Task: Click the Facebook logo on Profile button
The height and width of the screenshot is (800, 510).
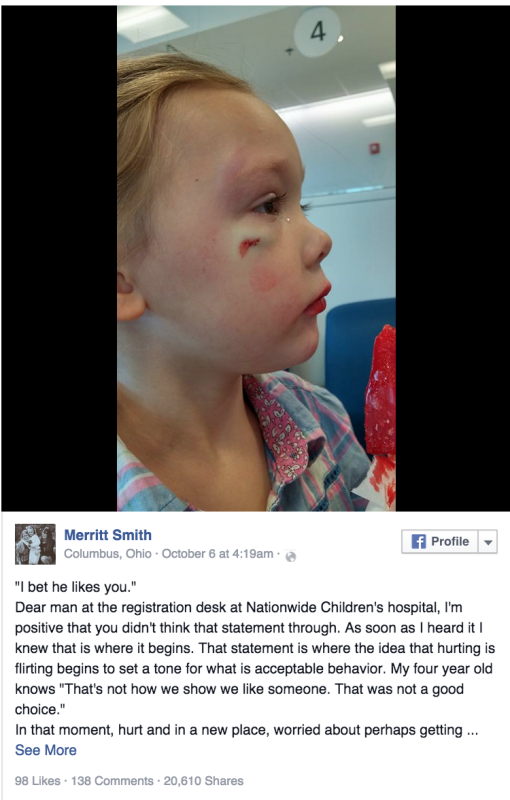Action: (x=418, y=541)
